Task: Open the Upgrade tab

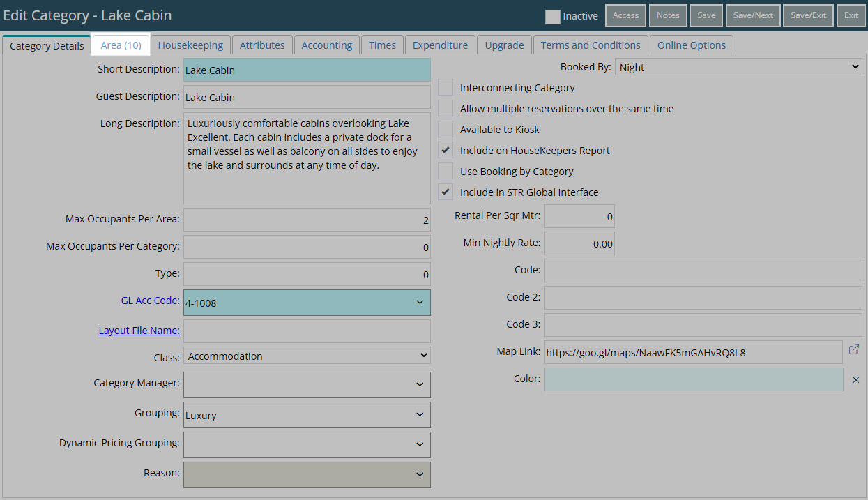Action: click(505, 45)
